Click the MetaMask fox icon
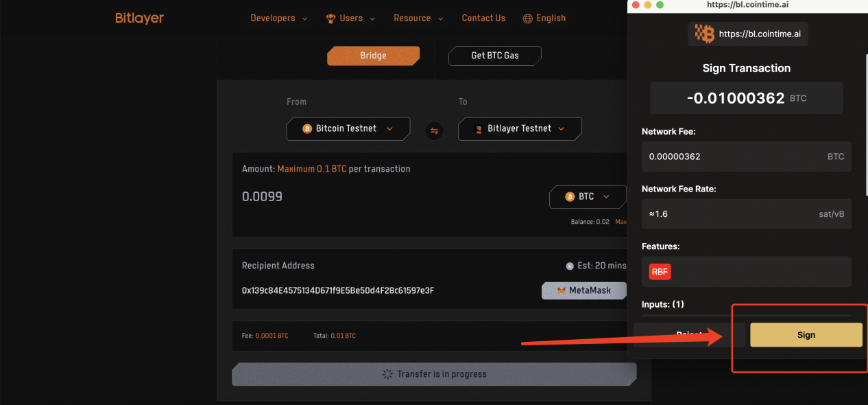868x405 pixels. [561, 290]
